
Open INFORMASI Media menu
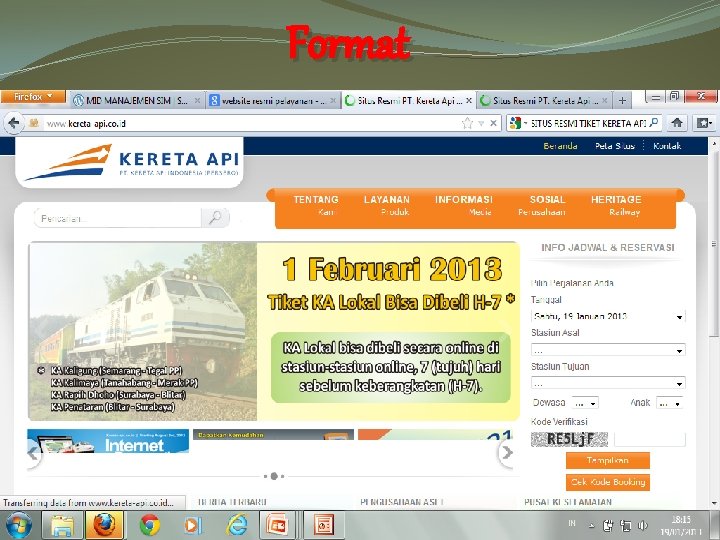point(464,205)
